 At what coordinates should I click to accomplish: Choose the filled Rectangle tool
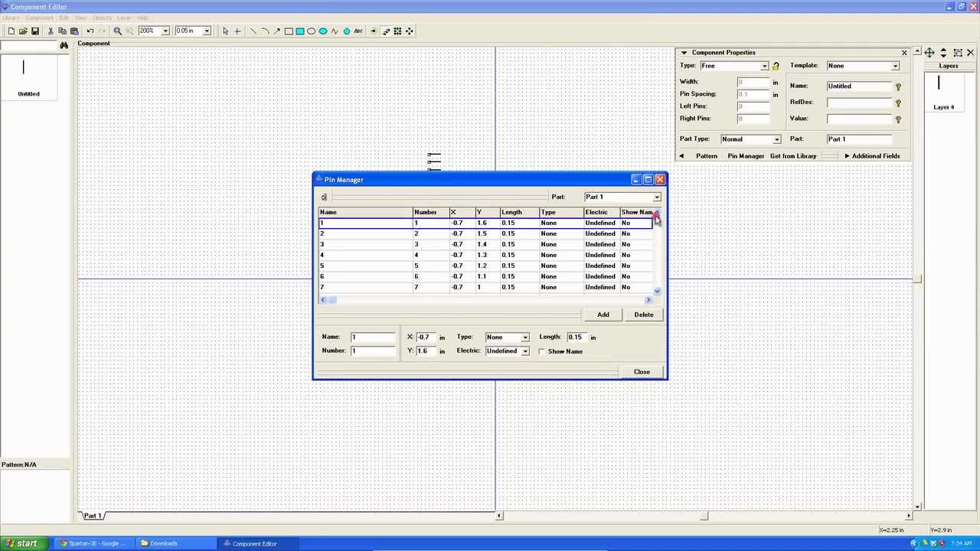(x=300, y=31)
